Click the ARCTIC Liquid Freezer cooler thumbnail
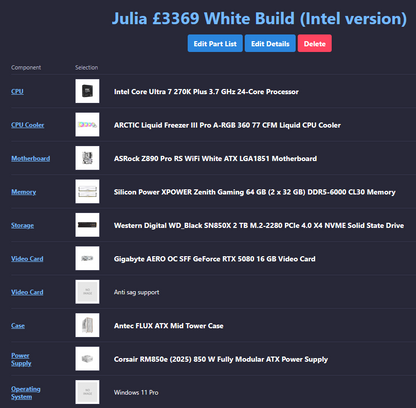This screenshot has height=408, width=416. 87,125
